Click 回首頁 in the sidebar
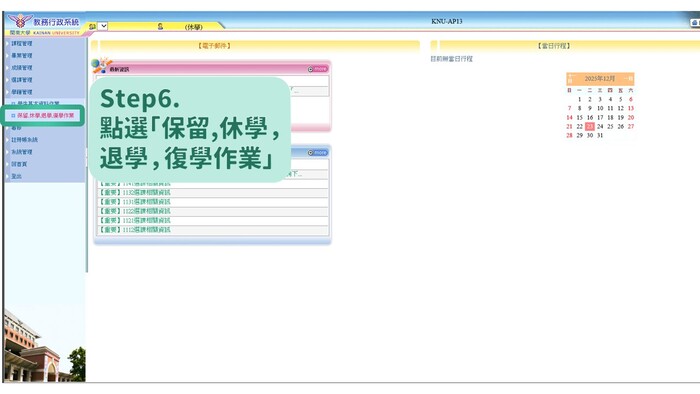700x394 pixels. coord(19,164)
